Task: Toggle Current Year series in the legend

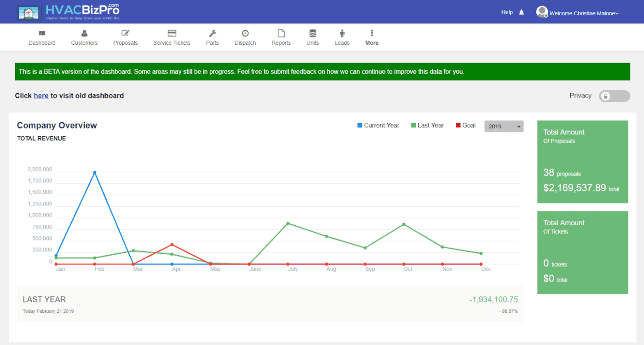Action: (378, 125)
